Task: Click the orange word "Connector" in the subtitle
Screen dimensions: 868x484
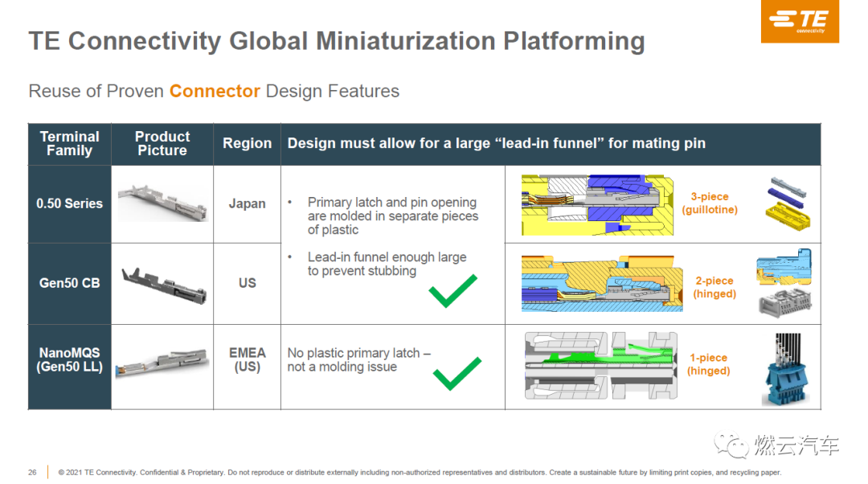Action: 215,91
